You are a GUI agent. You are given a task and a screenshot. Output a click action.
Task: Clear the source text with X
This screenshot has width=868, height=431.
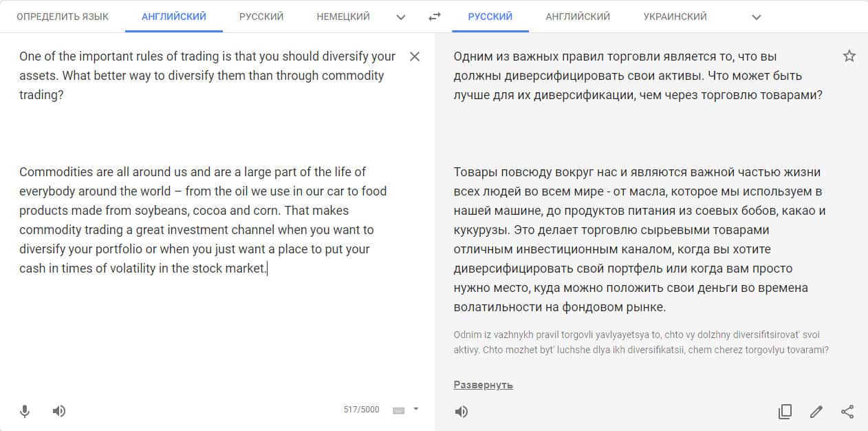415,56
